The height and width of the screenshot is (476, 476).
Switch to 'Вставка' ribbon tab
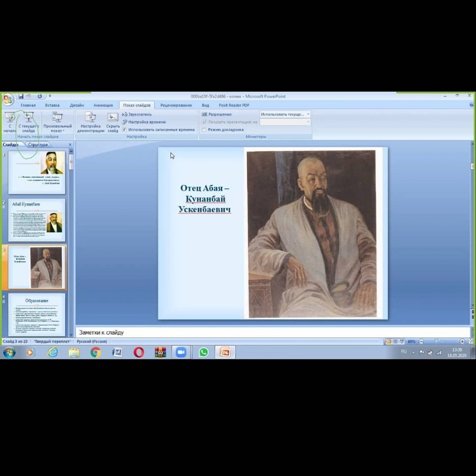pyautogui.click(x=52, y=106)
